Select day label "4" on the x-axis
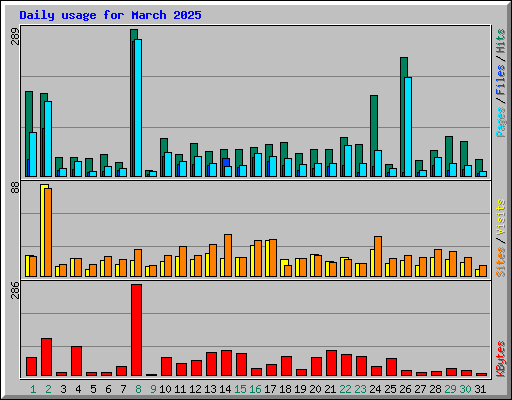 (78, 389)
